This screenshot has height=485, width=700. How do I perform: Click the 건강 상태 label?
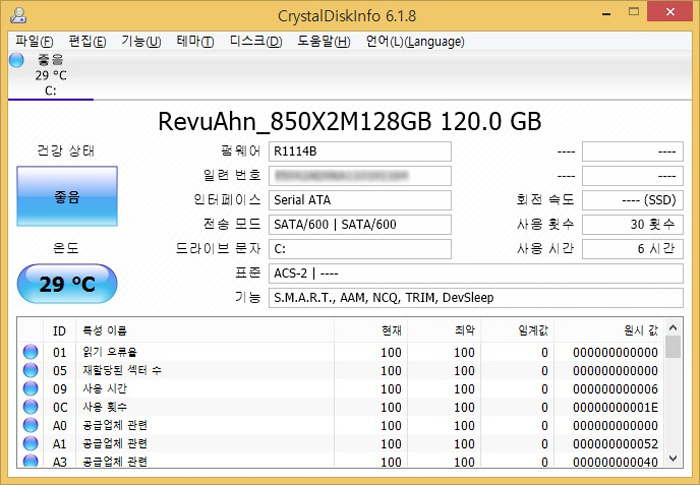coord(66,151)
